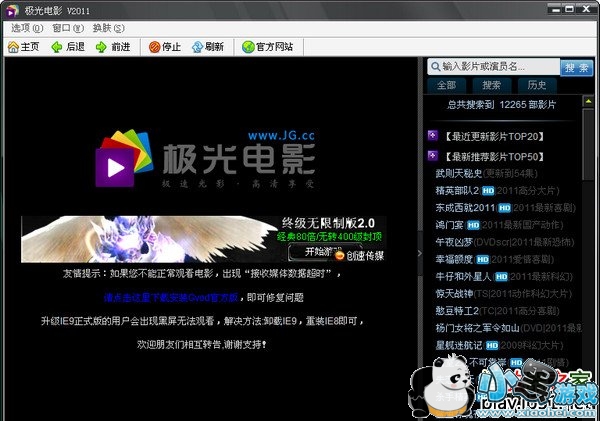
Task: Click the Qvod download repair link
Action: coord(171,297)
